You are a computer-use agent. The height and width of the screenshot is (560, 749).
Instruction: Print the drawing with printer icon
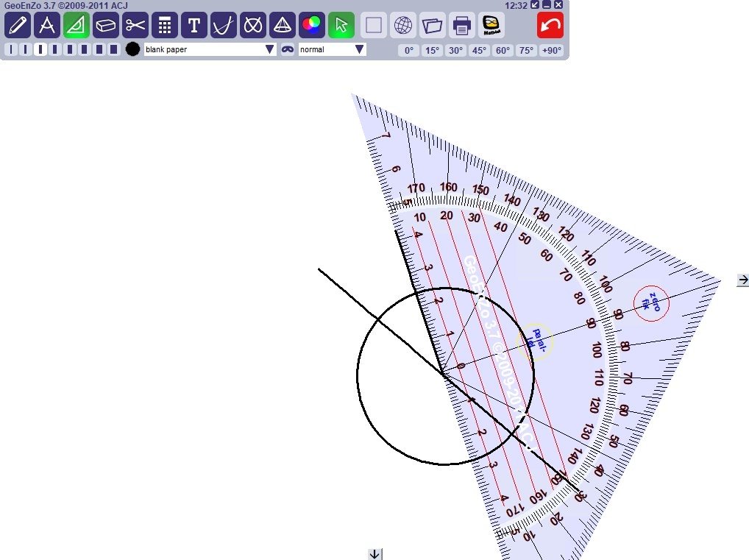click(x=462, y=25)
